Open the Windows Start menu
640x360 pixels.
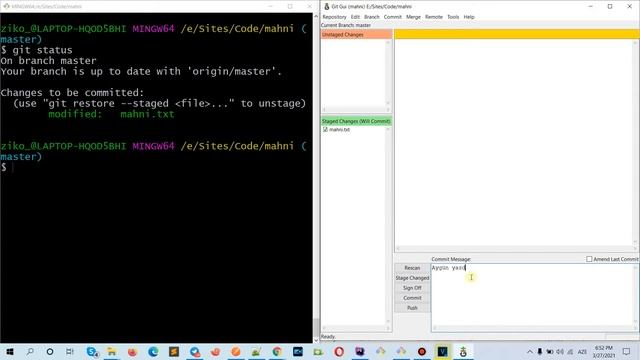coord(10,351)
